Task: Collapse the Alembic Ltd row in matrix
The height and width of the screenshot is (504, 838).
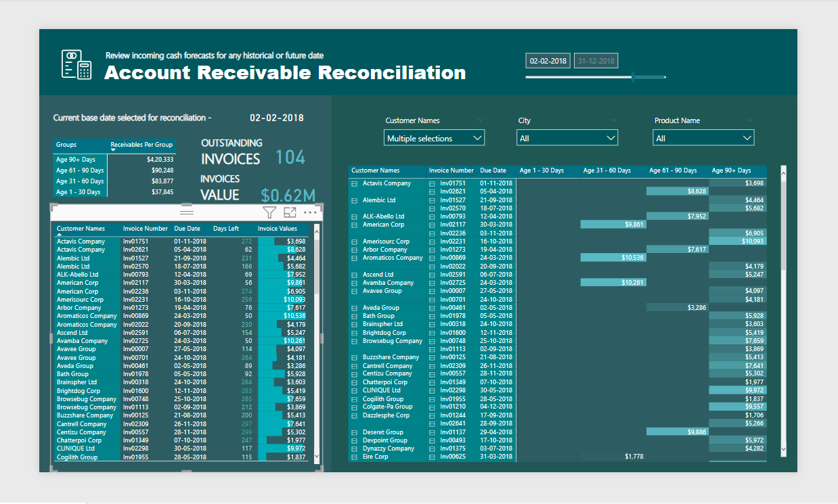Action: pyautogui.click(x=354, y=200)
